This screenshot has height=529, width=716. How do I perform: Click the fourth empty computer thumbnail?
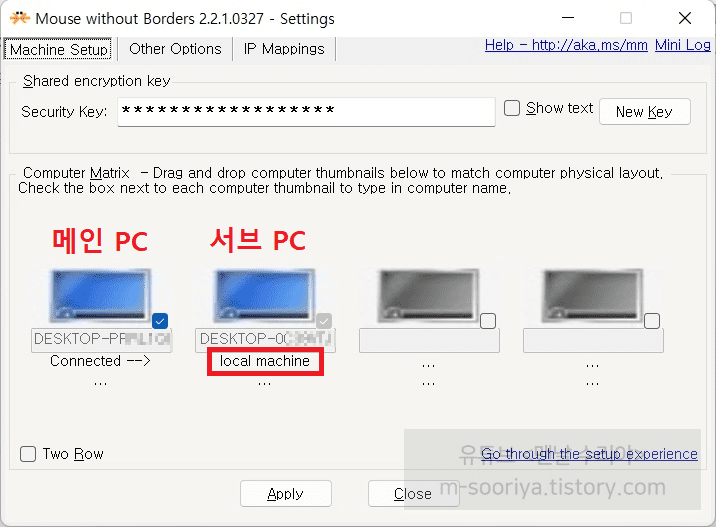tap(592, 297)
